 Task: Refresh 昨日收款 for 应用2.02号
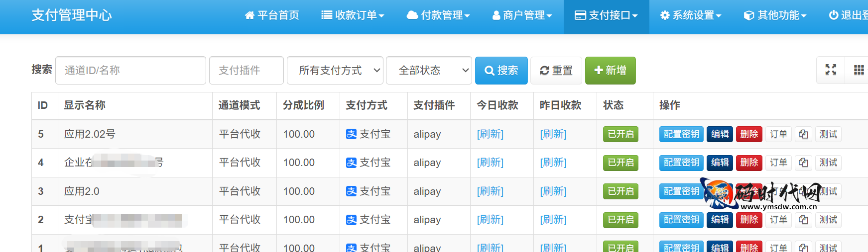coord(553,134)
